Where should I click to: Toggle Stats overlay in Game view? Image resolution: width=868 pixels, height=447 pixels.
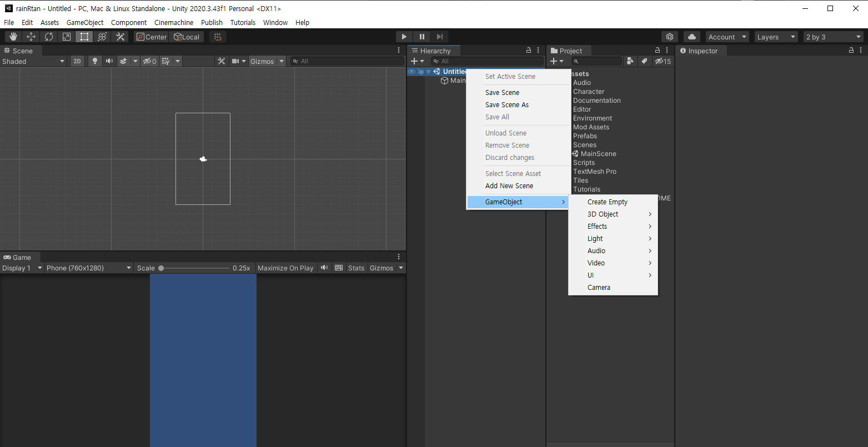(x=356, y=268)
